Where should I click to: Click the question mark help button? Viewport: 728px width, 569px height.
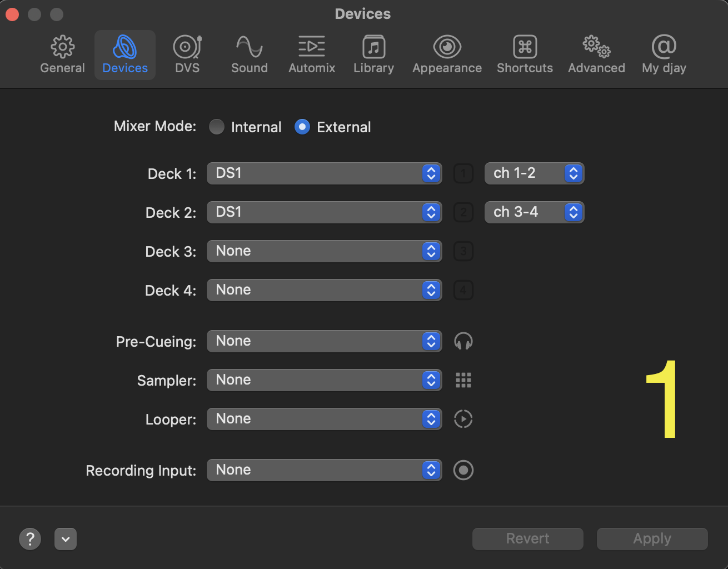point(30,539)
